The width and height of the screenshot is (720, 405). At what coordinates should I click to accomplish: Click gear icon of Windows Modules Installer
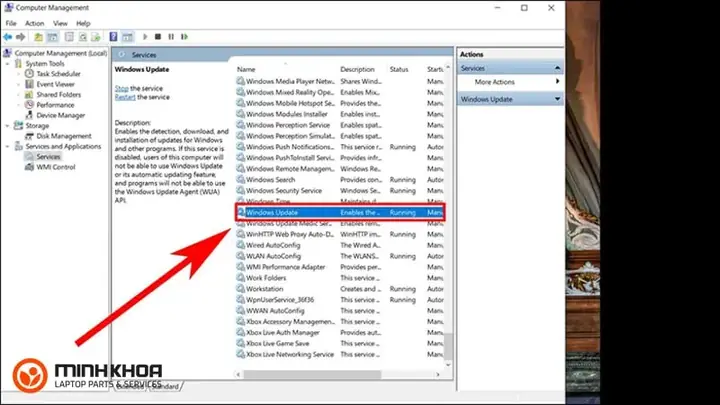click(x=240, y=114)
